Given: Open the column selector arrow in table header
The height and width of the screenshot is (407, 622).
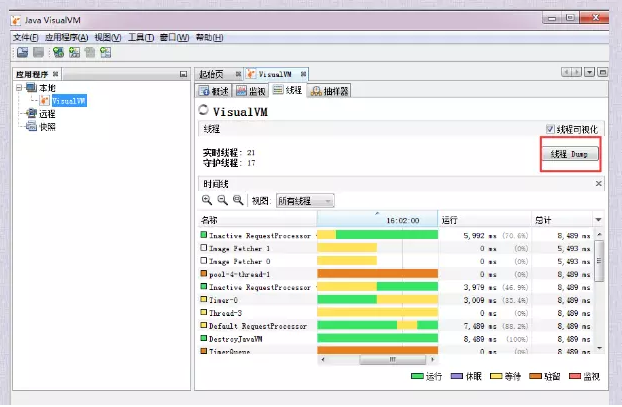Looking at the screenshot, I should [599, 219].
